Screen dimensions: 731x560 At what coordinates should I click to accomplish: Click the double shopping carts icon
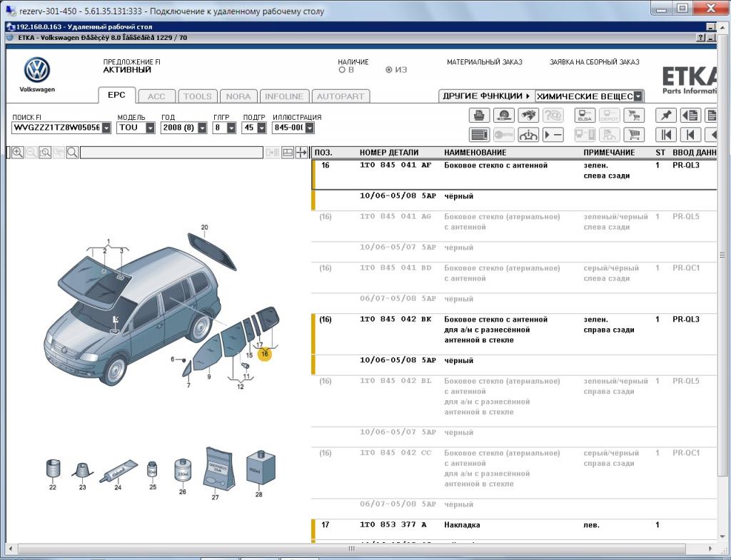(634, 115)
